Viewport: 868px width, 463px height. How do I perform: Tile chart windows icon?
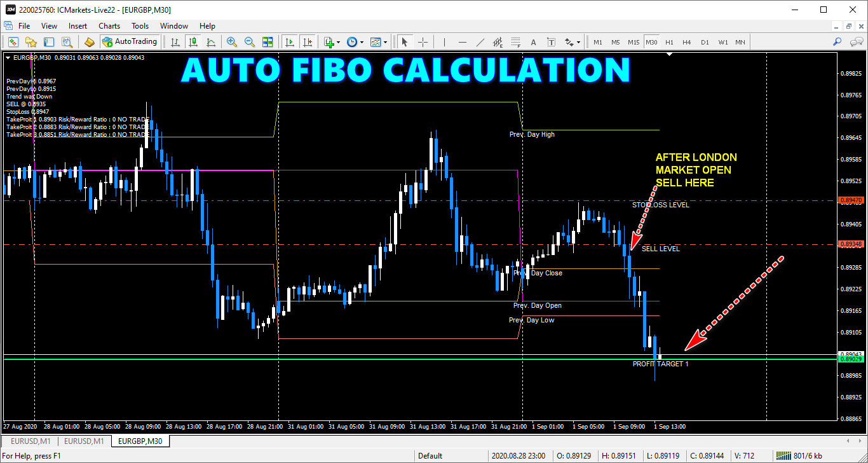point(268,42)
